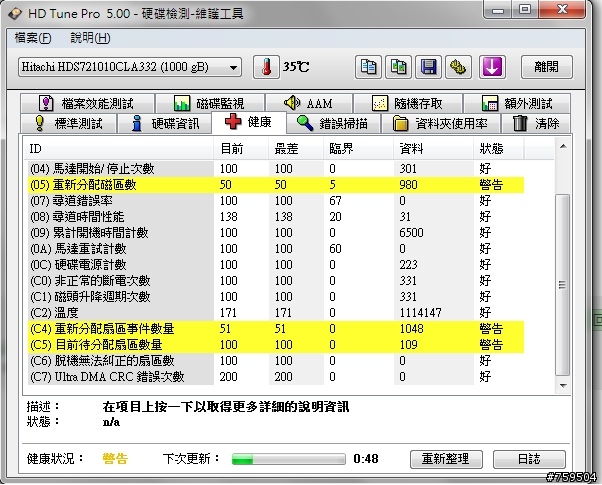Click the 最差 column header
This screenshot has width=602, height=485.
pos(296,149)
